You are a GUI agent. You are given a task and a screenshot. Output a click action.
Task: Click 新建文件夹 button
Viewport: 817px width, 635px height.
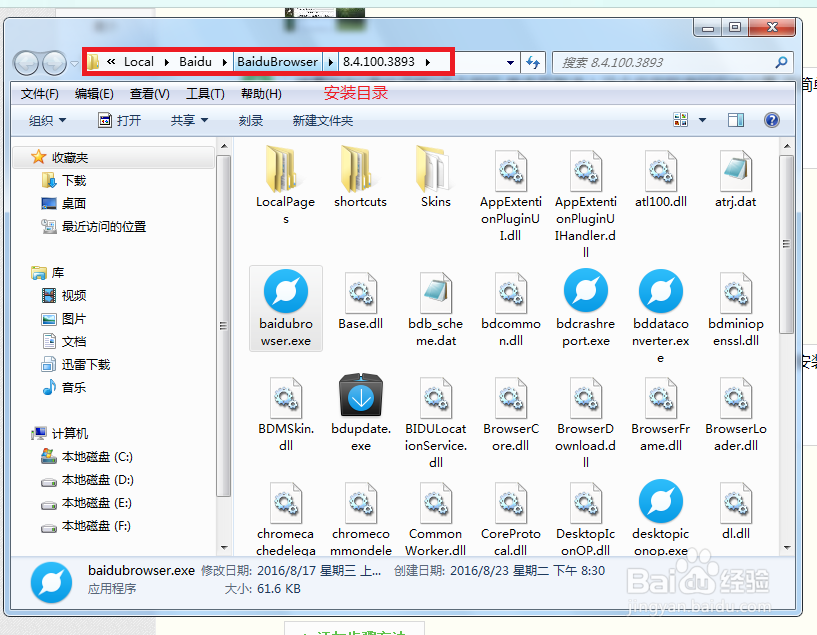coord(323,121)
